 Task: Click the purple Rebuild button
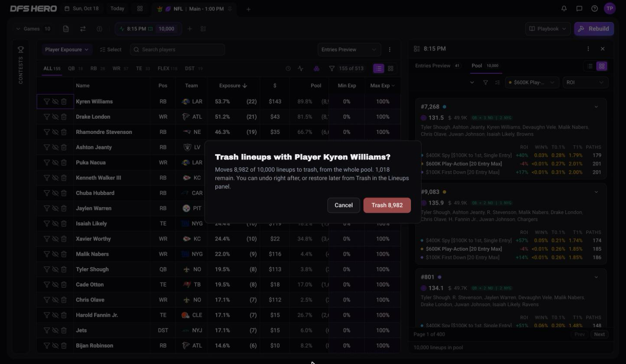pos(594,29)
